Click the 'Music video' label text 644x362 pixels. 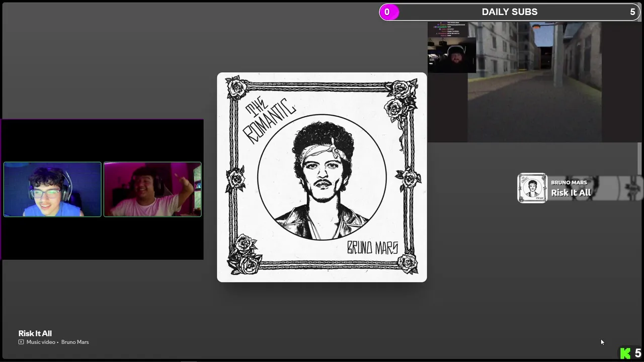coord(41,342)
